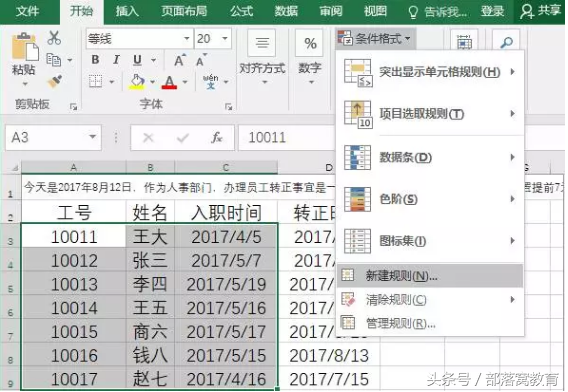The width and height of the screenshot is (568, 392).
Task: Switch to the 插入 Insert tab
Action: click(127, 11)
